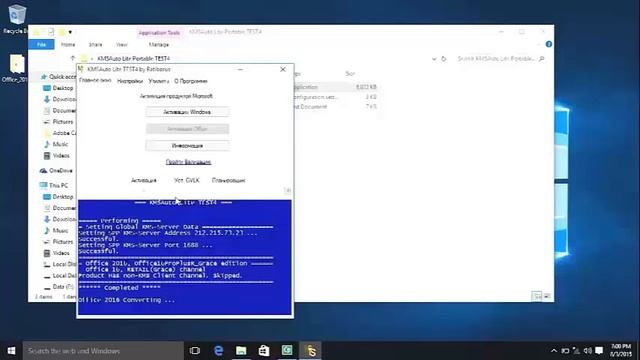Go up one folder level in Explorer
This screenshot has height=360, width=640.
pyautogui.click(x=73, y=58)
